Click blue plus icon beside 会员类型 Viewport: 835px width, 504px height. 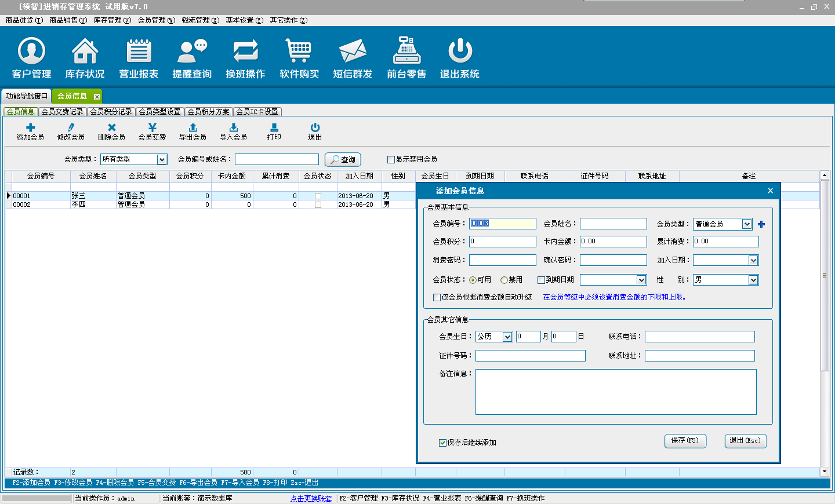(x=761, y=224)
